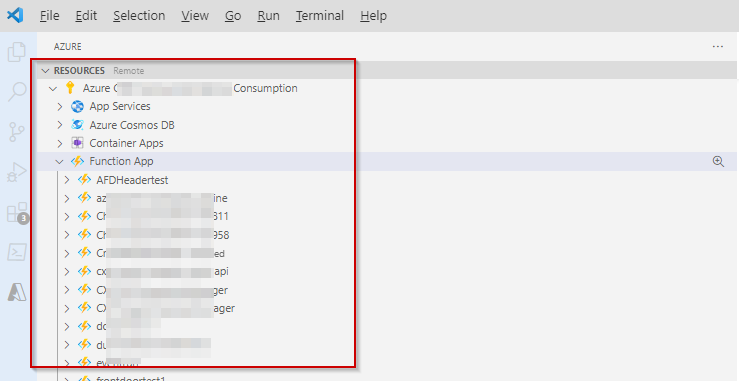Expand the AFDHeadertest function app chevron
This screenshot has width=739, height=381.
[x=67, y=180]
